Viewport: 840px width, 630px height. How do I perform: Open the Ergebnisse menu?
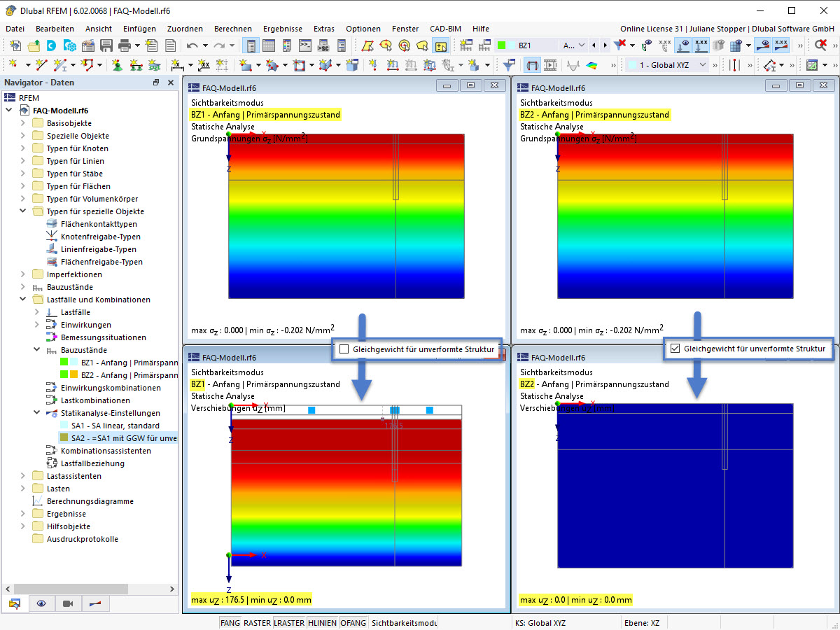[283, 29]
